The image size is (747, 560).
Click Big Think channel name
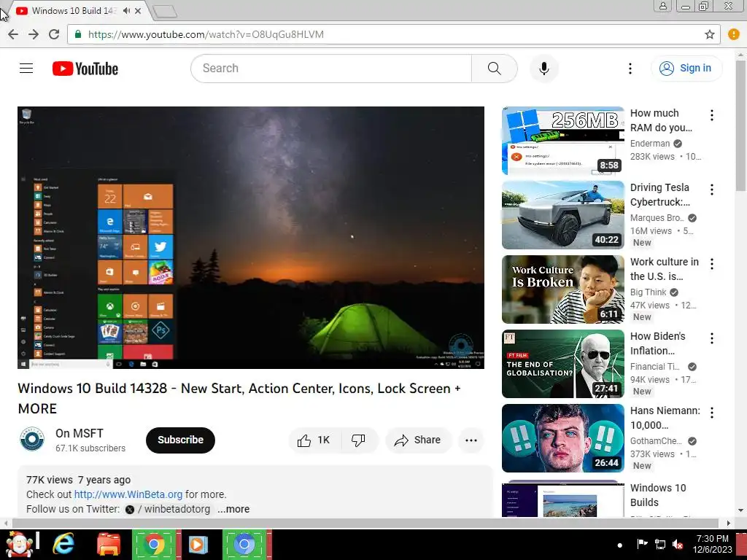point(648,292)
